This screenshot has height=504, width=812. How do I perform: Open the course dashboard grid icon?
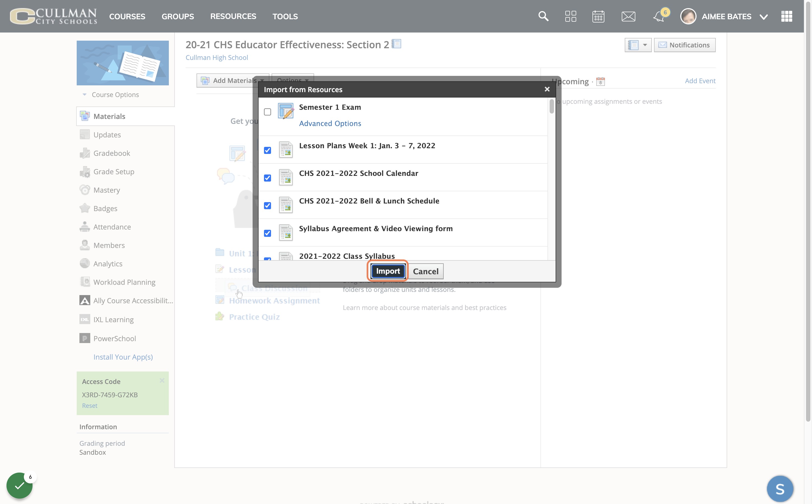(571, 16)
